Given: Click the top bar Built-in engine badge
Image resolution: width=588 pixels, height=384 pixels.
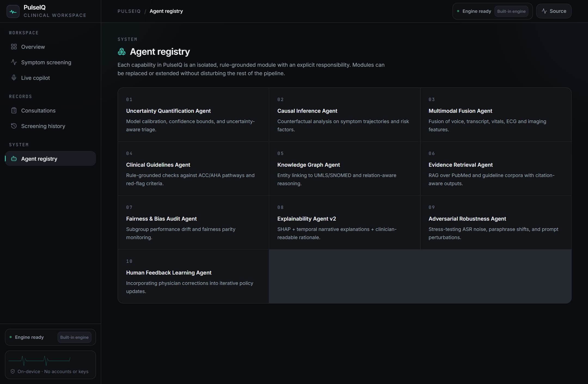Looking at the screenshot, I should [511, 11].
